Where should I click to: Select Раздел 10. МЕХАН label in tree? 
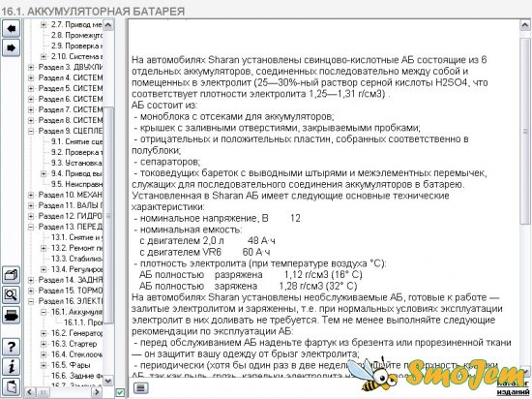[71, 195]
